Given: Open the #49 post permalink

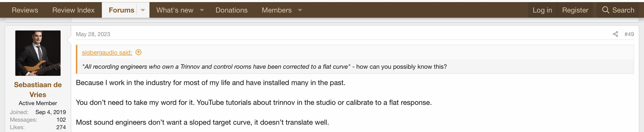Looking at the screenshot, I should (629, 34).
